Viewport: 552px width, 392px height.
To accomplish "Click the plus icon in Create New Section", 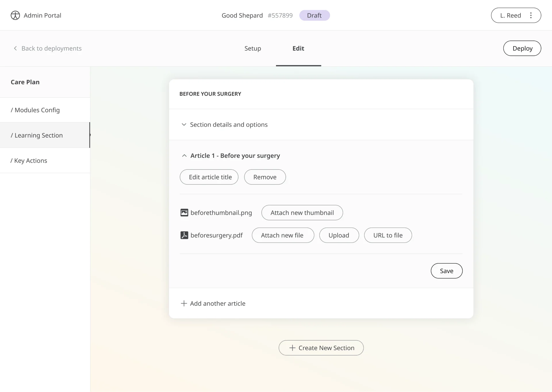I will coord(292,348).
